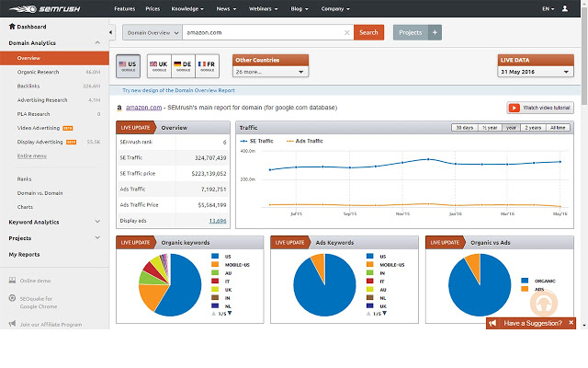Viewport: 588px width, 368px height.
Task: Select the FR Google database
Action: click(x=207, y=66)
